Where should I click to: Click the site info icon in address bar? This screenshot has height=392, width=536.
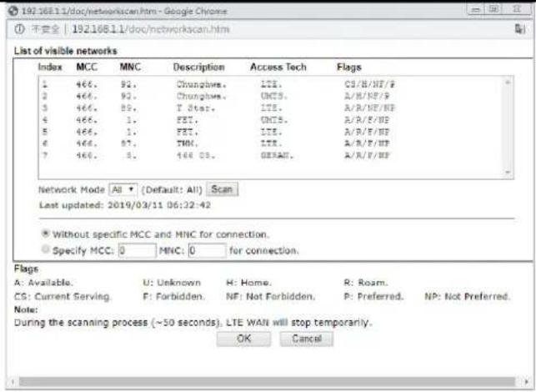pos(19,29)
